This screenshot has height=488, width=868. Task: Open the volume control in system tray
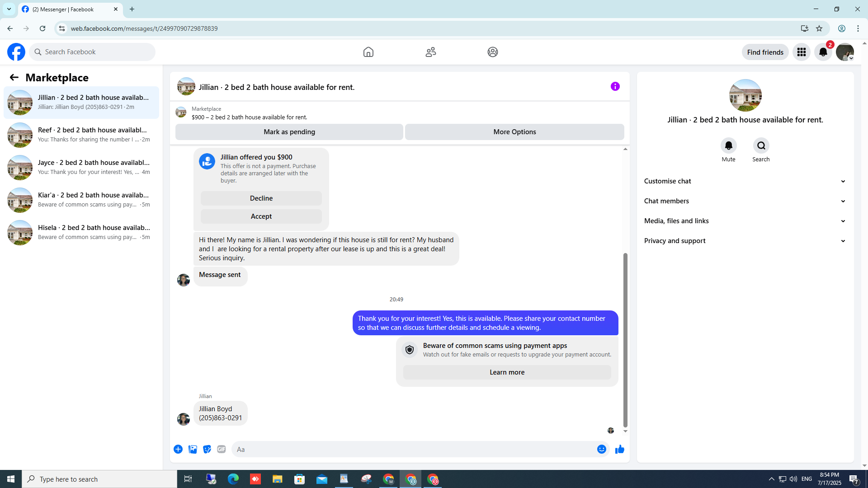pyautogui.click(x=793, y=479)
